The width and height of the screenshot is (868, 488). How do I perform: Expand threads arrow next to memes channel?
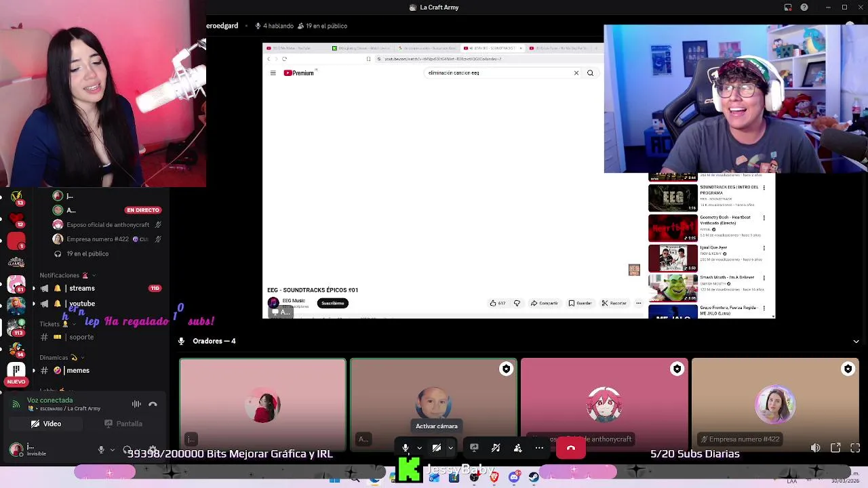33,370
